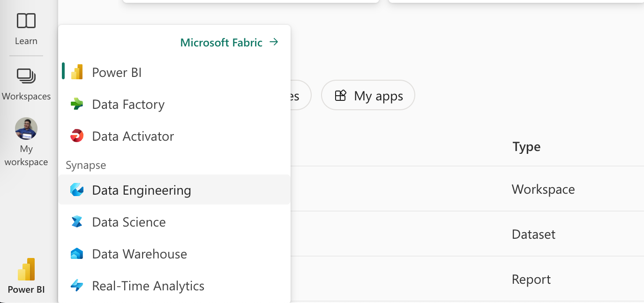Open the Microsoft Fabric link

click(230, 42)
